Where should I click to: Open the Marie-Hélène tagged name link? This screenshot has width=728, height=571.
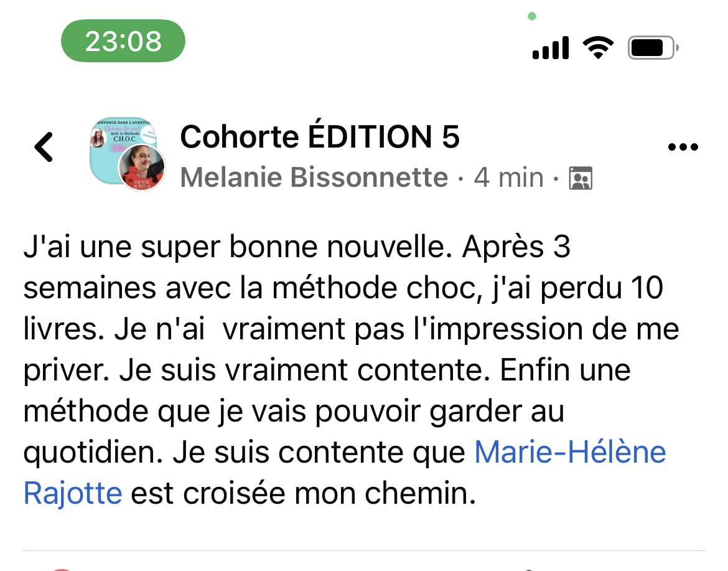[570, 453]
